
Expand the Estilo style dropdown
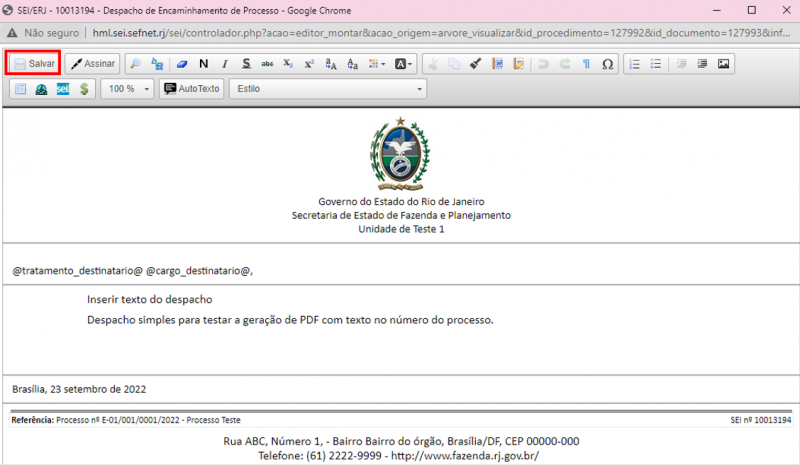tap(328, 89)
